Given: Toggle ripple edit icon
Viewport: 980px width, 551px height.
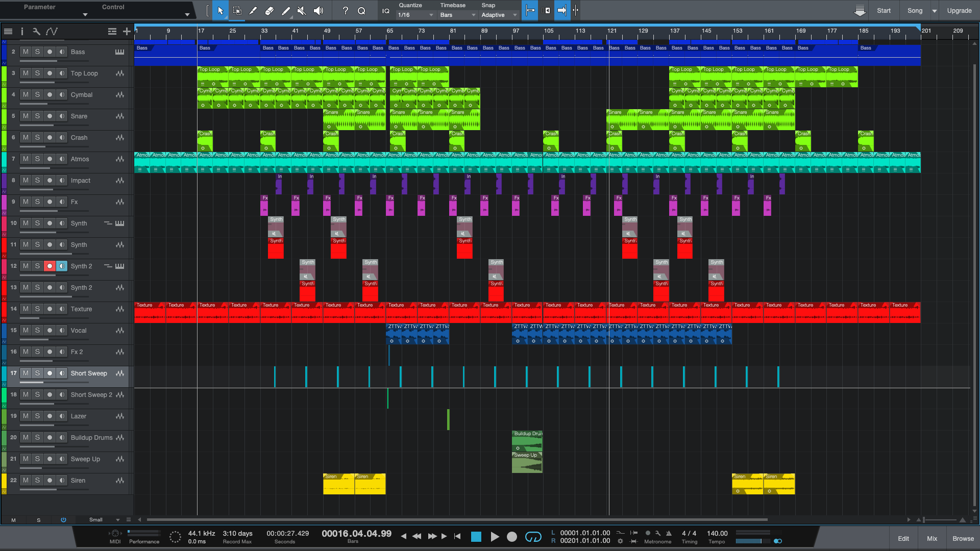Looking at the screenshot, I should tap(546, 10).
